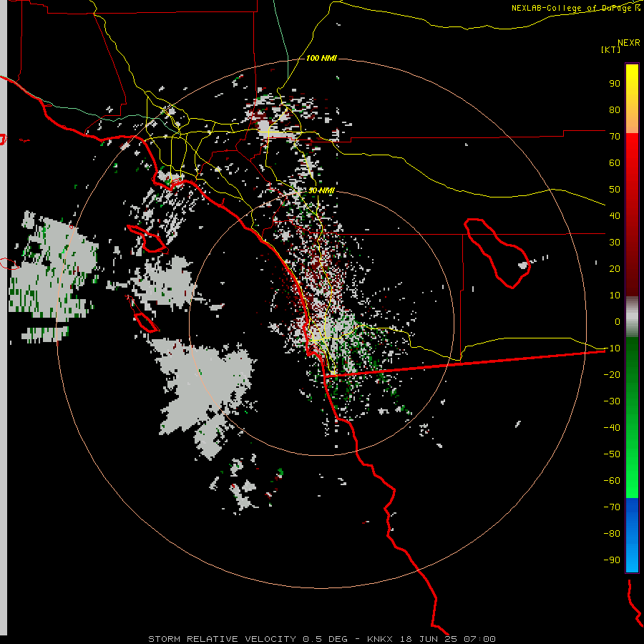Click the NEXR label above the color bar
644x644 pixels.
pos(629,43)
